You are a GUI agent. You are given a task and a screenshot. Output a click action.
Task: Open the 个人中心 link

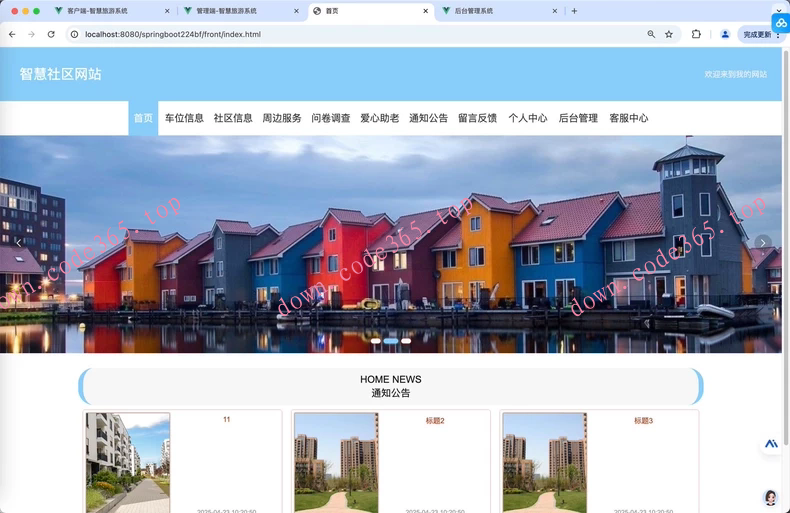(x=528, y=118)
